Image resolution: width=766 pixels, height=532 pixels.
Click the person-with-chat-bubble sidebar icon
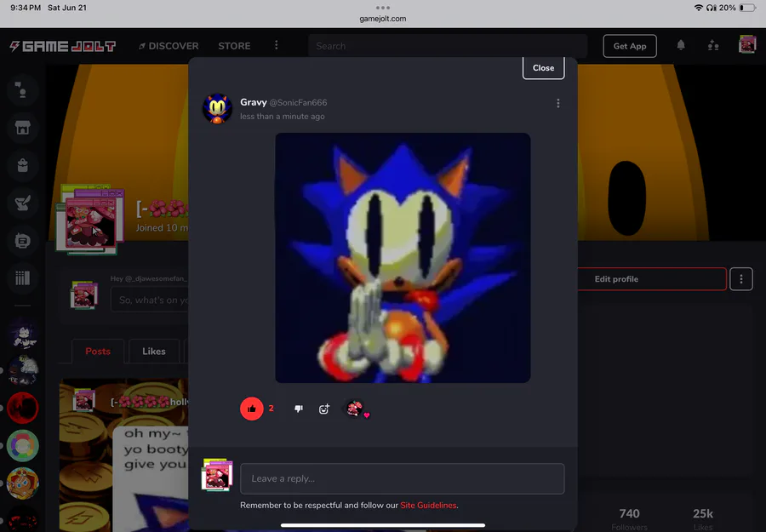coord(22,90)
